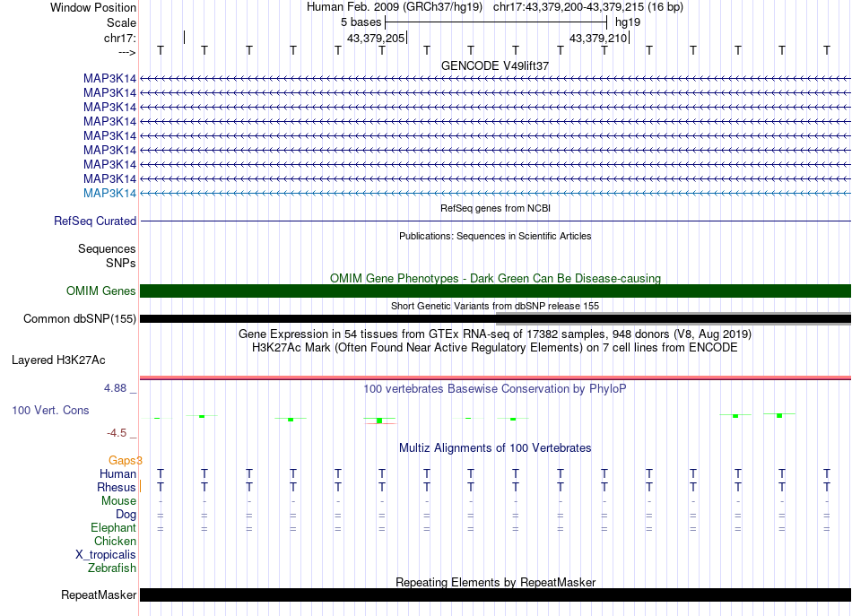Click the 'Mouse' alignment row label
This screenshot has width=852, height=616.
click(x=118, y=501)
